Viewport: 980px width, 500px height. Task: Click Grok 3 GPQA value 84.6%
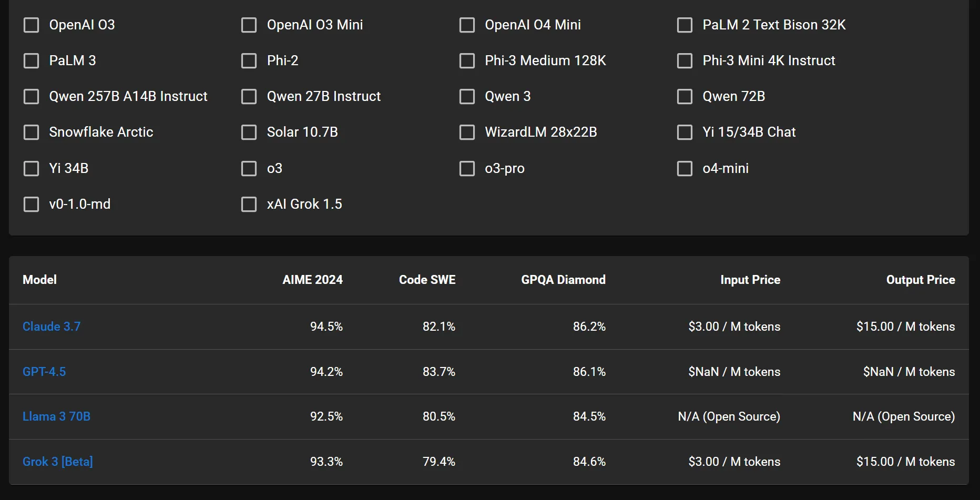pos(589,462)
